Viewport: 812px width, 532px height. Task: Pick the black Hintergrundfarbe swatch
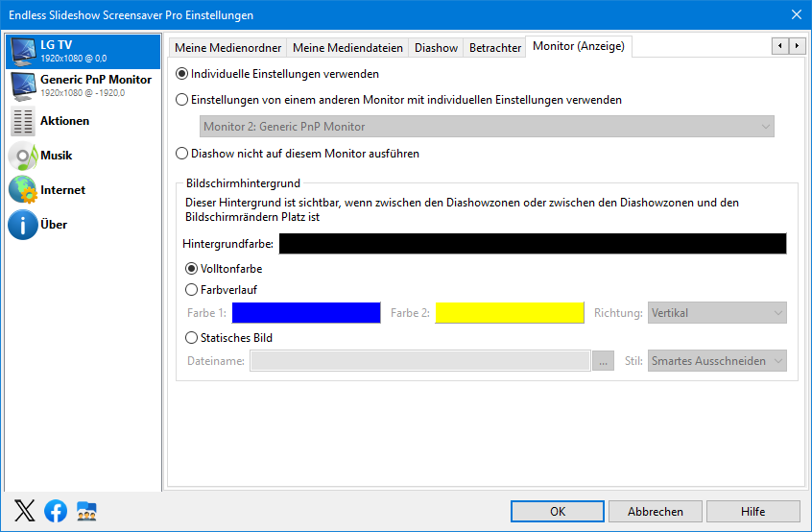[533, 244]
